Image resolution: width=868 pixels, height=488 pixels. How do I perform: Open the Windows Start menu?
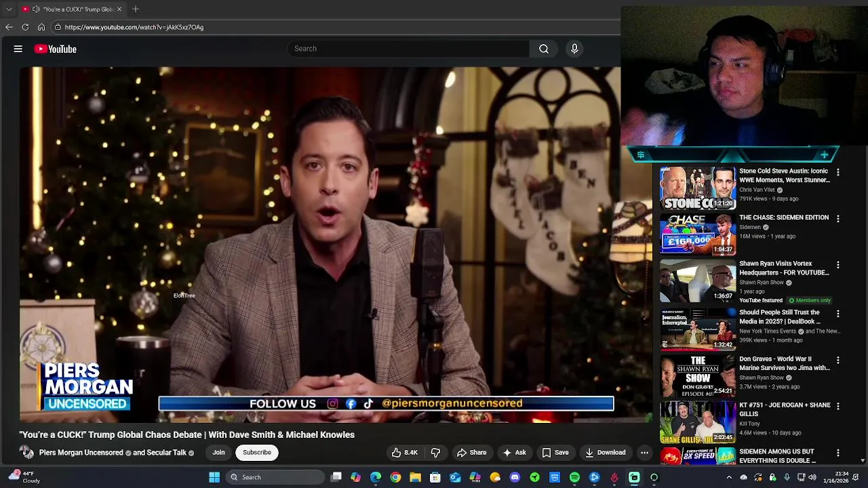pyautogui.click(x=214, y=477)
